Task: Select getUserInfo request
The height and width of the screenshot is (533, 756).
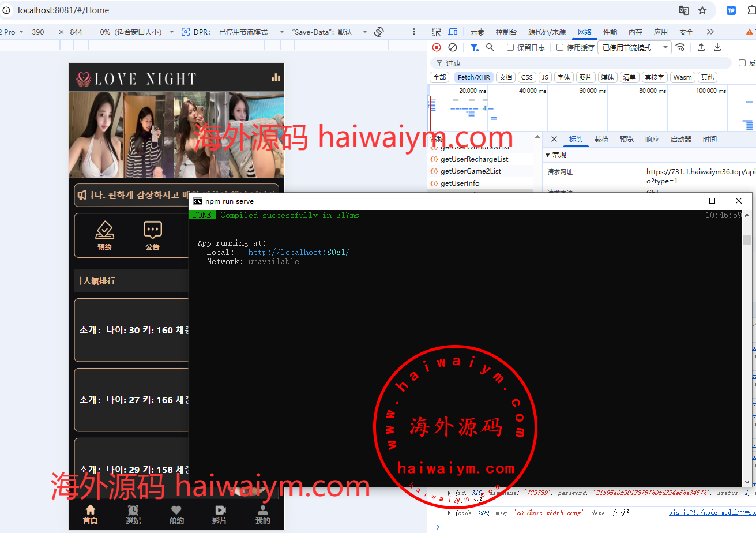Action: [460, 183]
